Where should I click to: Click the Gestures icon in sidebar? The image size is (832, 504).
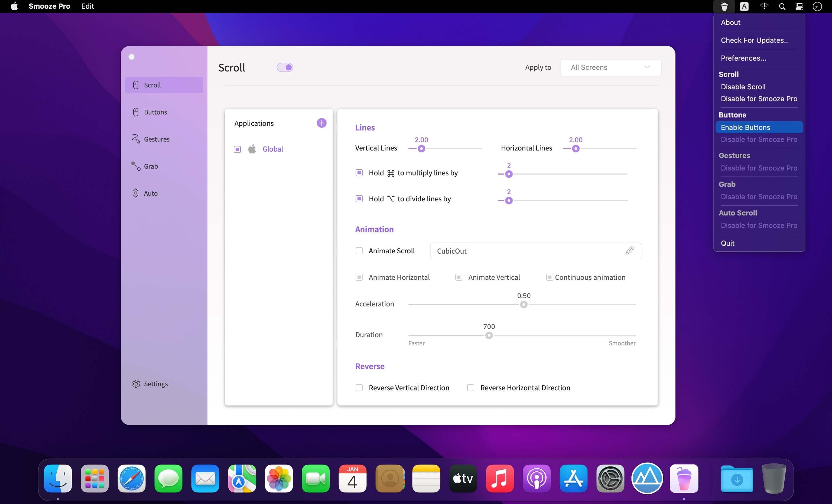click(136, 139)
